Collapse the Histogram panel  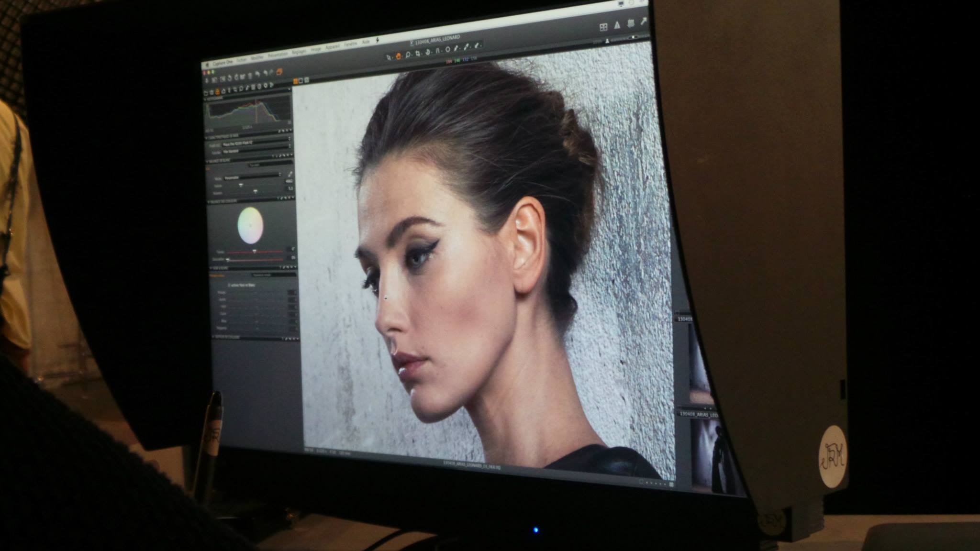[204, 99]
